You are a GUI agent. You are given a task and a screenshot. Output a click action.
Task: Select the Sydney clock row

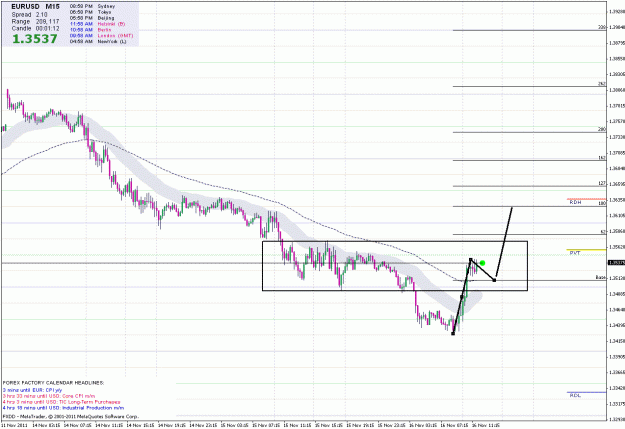point(92,6)
